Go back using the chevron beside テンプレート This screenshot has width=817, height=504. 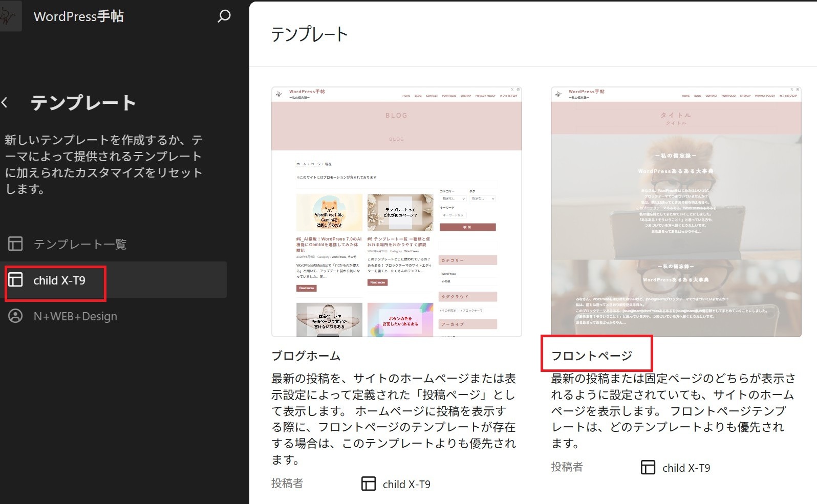pos(5,103)
